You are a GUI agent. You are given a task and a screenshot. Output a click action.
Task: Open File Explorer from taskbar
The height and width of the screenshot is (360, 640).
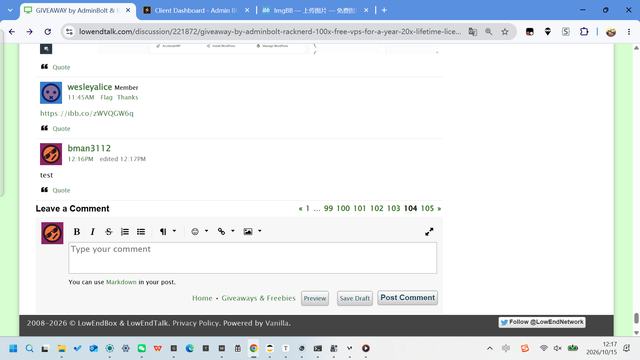click(61, 348)
